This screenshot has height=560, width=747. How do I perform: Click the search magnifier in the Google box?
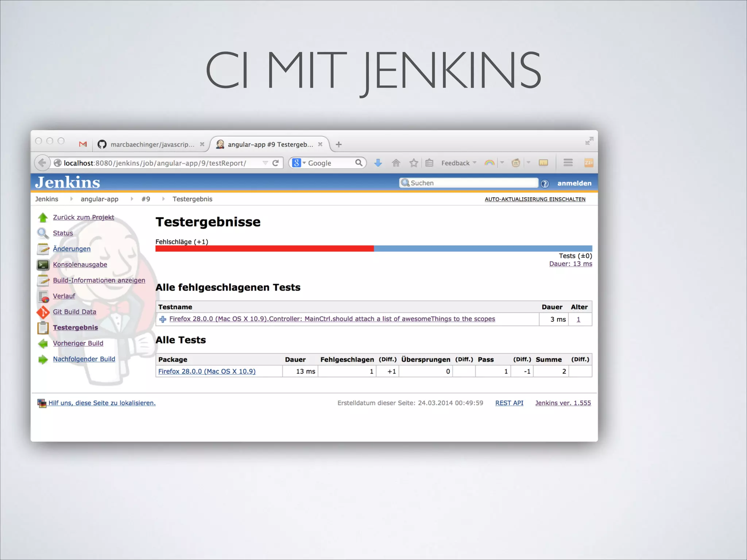[x=359, y=163]
